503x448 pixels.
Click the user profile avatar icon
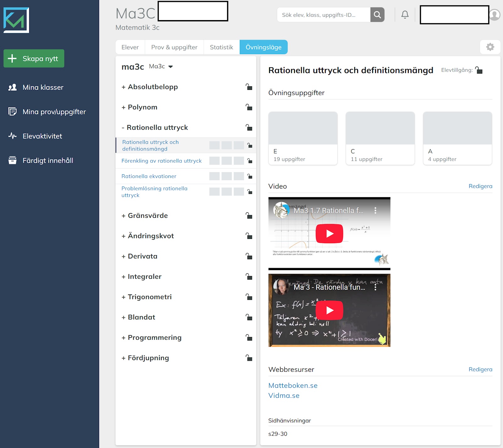click(495, 15)
